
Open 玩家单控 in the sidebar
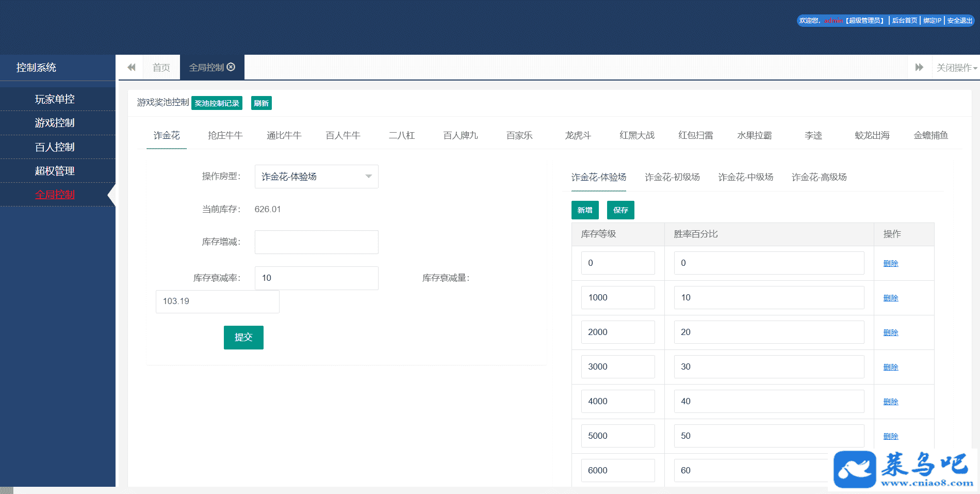coord(55,99)
